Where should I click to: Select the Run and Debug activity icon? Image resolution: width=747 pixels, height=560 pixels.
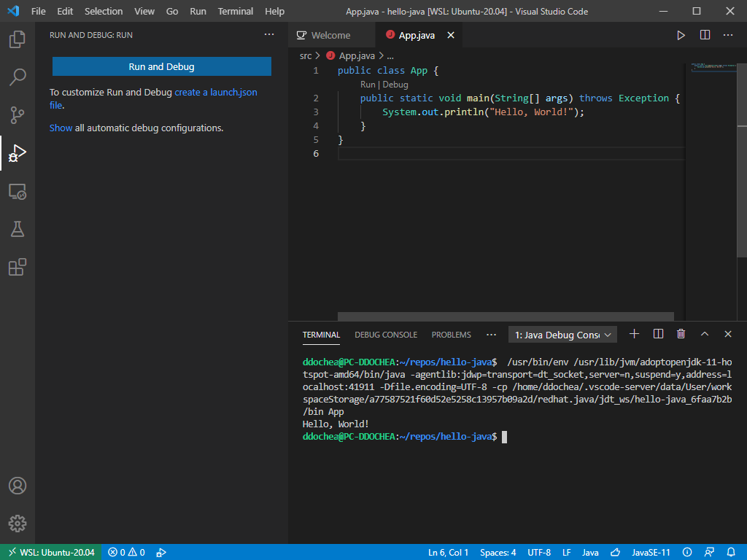tap(18, 153)
